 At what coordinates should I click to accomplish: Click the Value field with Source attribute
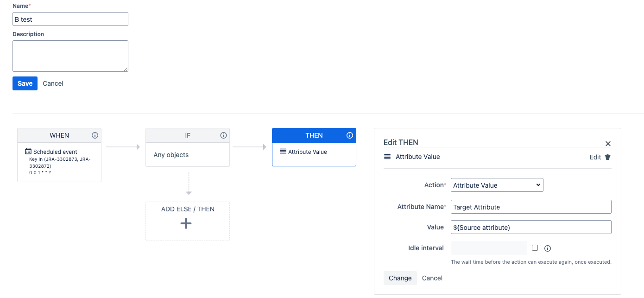coord(530,227)
